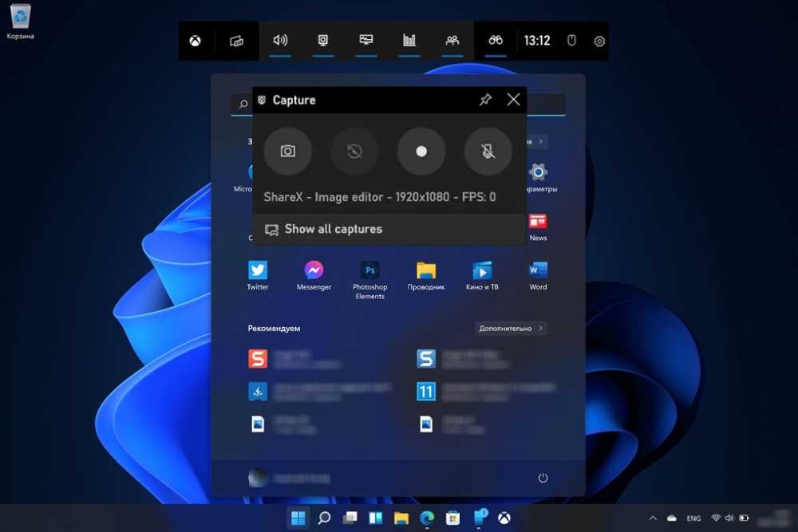798x532 pixels.
Task: Launch Photoshop Elements from Start menu
Action: (x=370, y=280)
